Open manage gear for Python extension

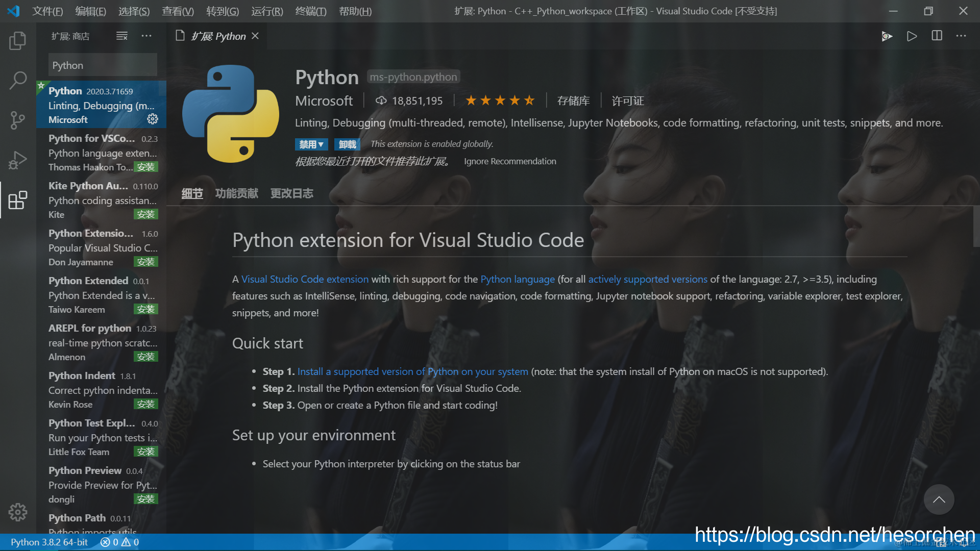click(153, 119)
